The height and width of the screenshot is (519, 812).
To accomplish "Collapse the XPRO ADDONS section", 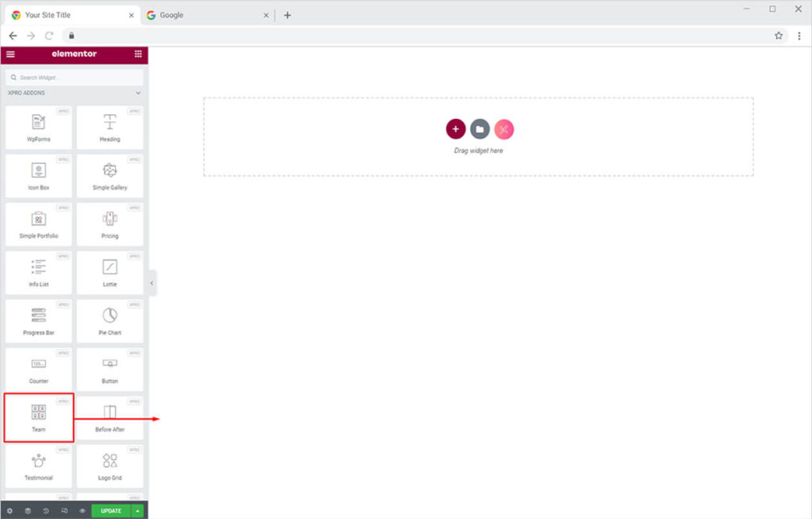I will tap(138, 93).
